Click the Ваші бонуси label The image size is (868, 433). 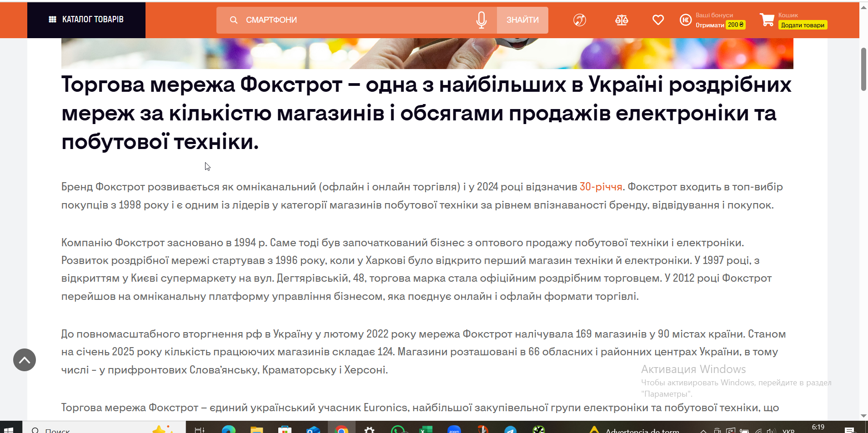pyautogui.click(x=714, y=15)
